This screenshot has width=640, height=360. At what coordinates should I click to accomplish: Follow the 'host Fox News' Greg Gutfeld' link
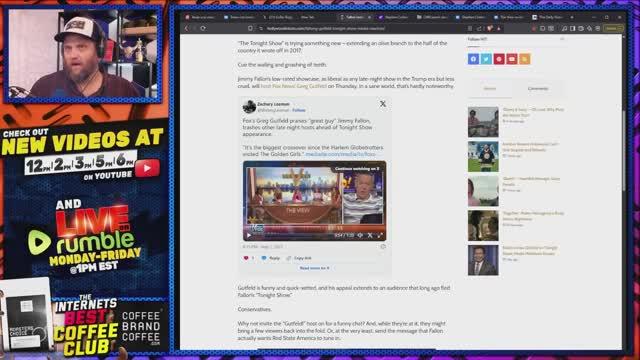click(x=294, y=86)
